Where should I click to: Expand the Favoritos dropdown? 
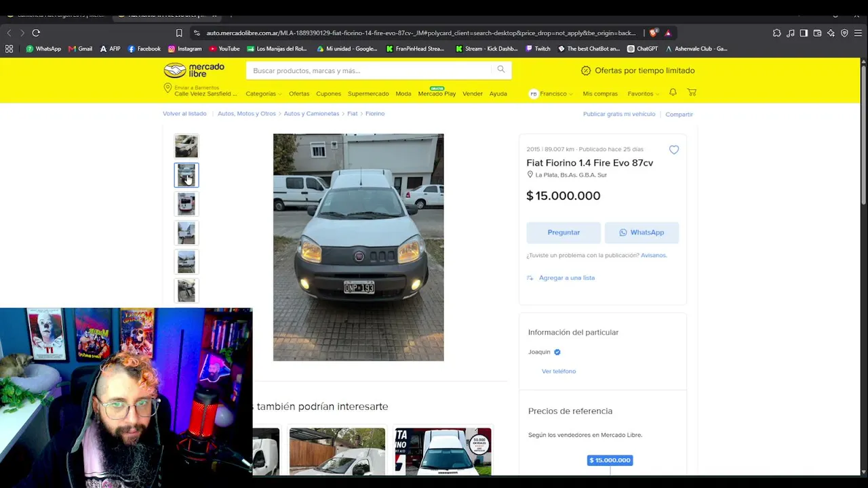(x=643, y=94)
